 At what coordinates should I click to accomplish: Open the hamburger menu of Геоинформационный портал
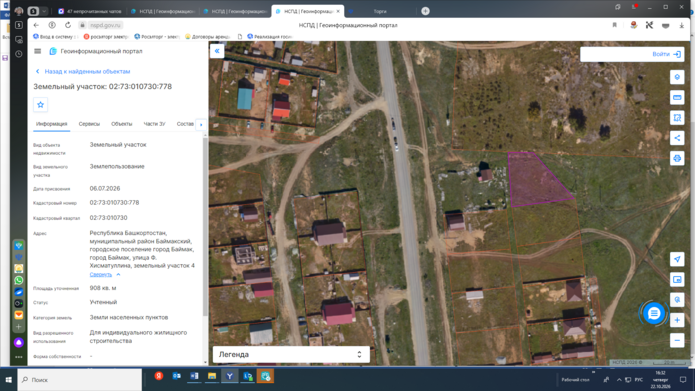[x=38, y=51]
